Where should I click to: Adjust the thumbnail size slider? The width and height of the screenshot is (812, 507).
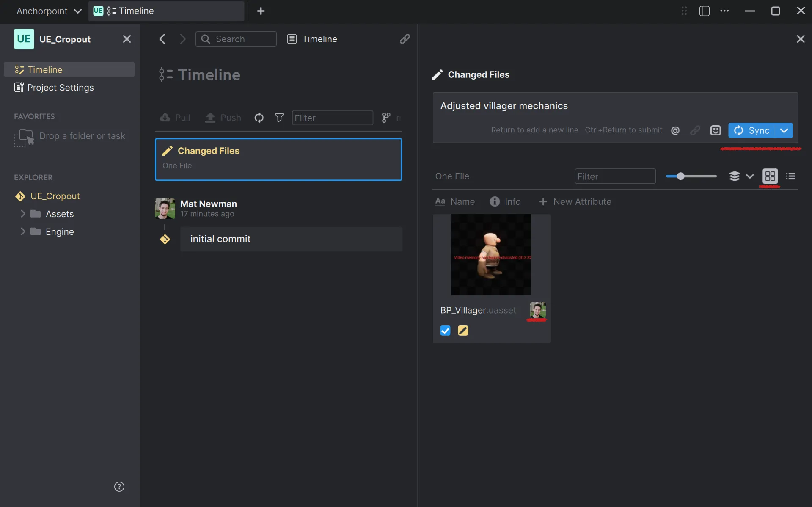pyautogui.click(x=680, y=176)
